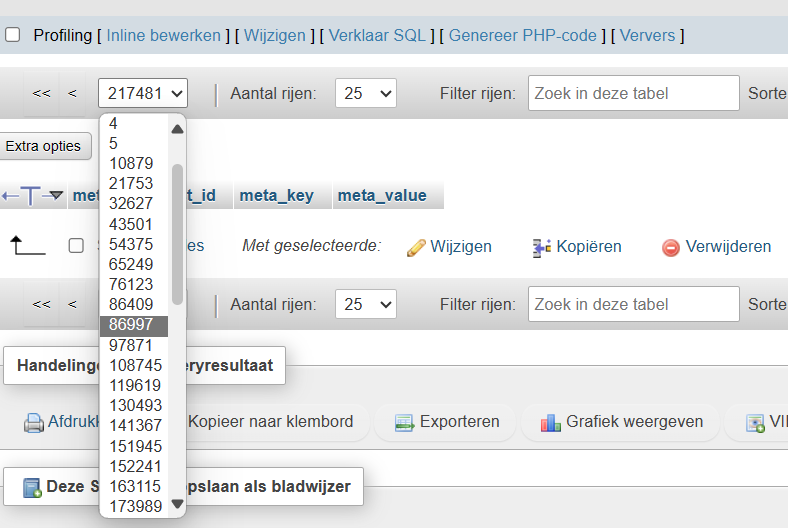Open the top Aantal rijen dropdown
This screenshot has height=528, width=788.
[365, 93]
